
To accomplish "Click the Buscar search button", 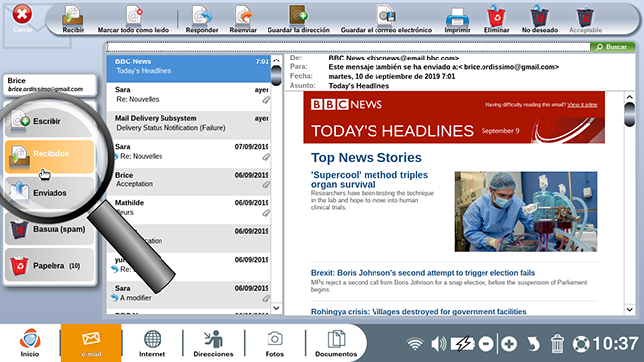I will pos(612,47).
